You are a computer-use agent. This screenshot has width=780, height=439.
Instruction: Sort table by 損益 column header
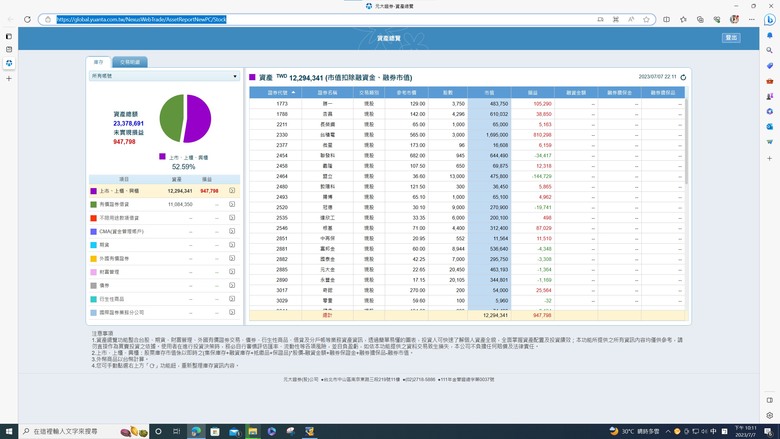point(533,92)
